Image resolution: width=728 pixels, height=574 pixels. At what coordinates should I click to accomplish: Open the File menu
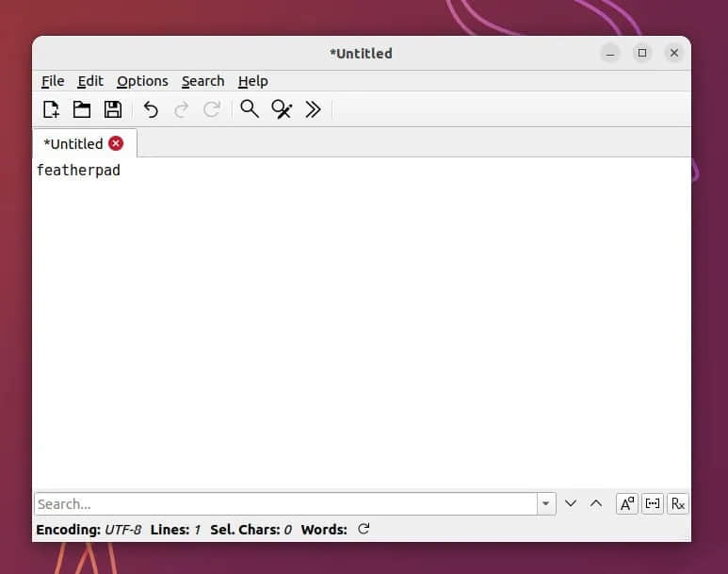coord(53,81)
